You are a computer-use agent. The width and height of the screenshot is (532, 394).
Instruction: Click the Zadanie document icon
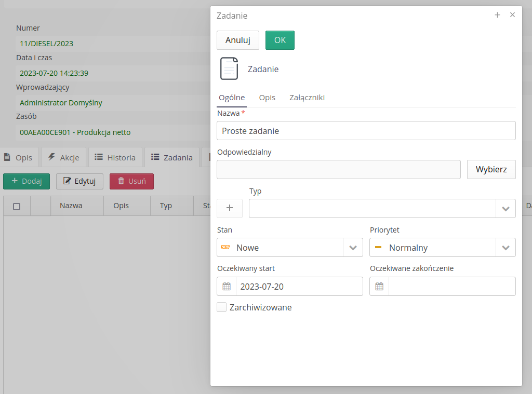pyautogui.click(x=229, y=69)
